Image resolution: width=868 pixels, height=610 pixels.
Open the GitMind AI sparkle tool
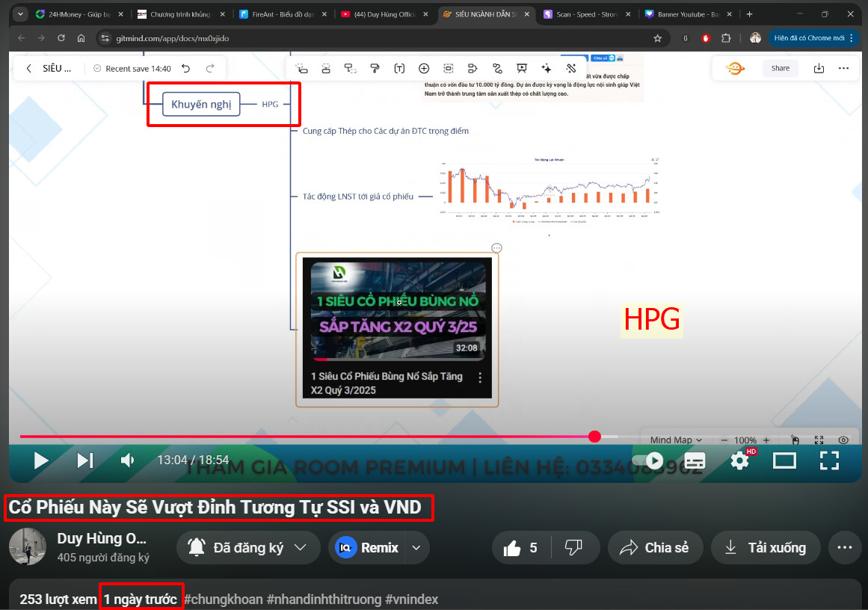pos(547,69)
